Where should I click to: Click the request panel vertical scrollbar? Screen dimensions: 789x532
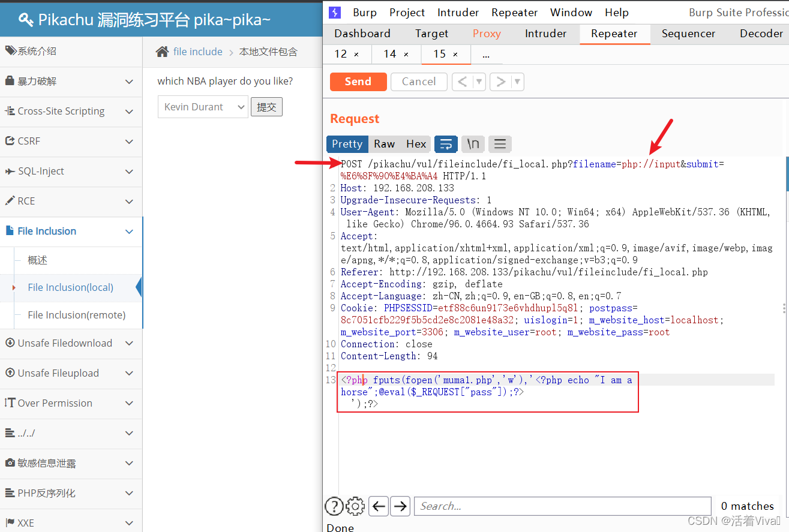(x=786, y=174)
